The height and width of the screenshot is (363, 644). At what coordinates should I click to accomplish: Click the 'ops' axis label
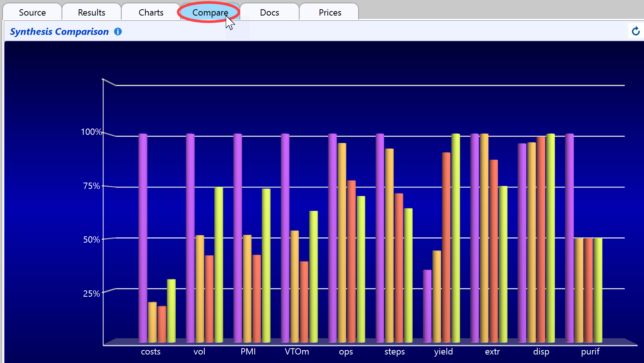coord(346,352)
